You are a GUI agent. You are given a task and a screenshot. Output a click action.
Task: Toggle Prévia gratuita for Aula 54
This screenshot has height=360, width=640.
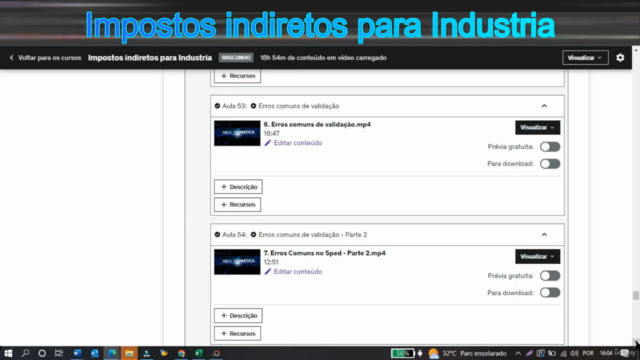[x=550, y=276]
